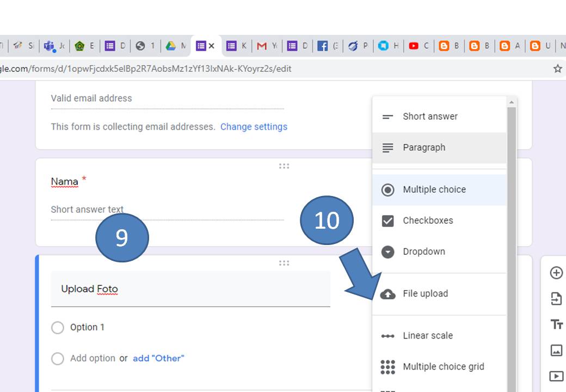
Task: Click the empty radio next to Add option
Action: point(58,358)
